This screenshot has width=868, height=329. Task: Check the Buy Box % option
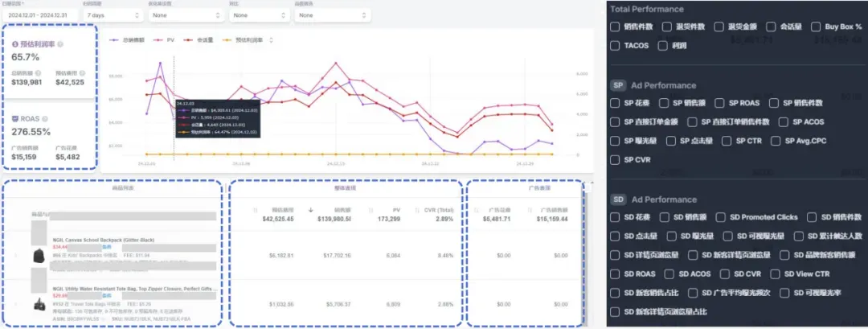click(816, 27)
